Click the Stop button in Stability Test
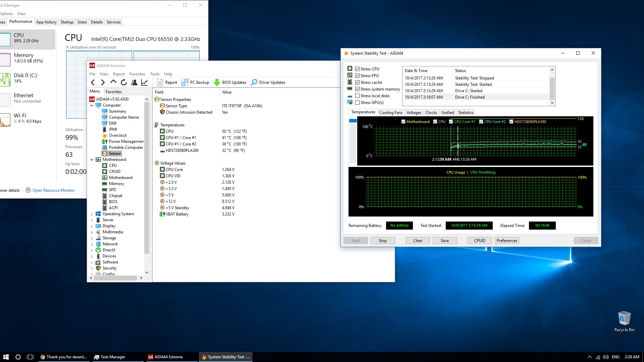Screen dimensions: 644x362 (383, 241)
